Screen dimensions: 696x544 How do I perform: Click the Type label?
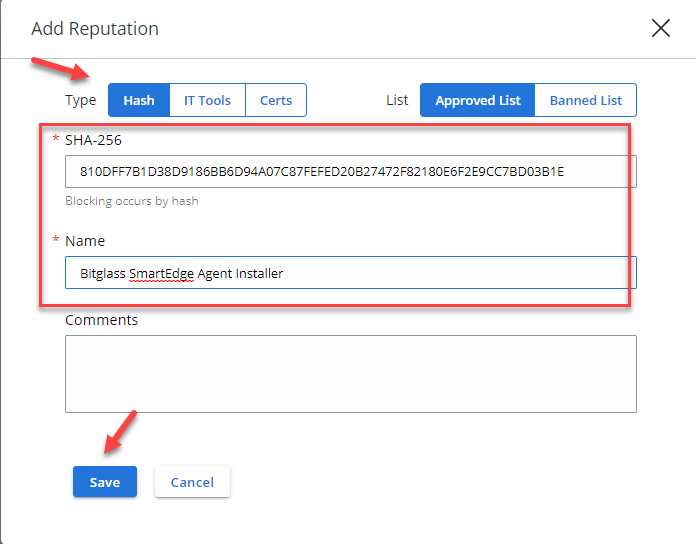80,100
